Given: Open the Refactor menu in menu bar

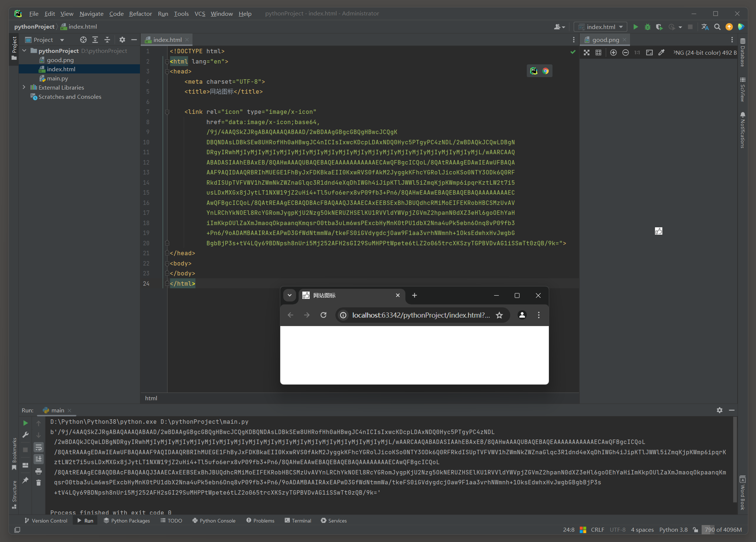Looking at the screenshot, I should pos(140,13).
